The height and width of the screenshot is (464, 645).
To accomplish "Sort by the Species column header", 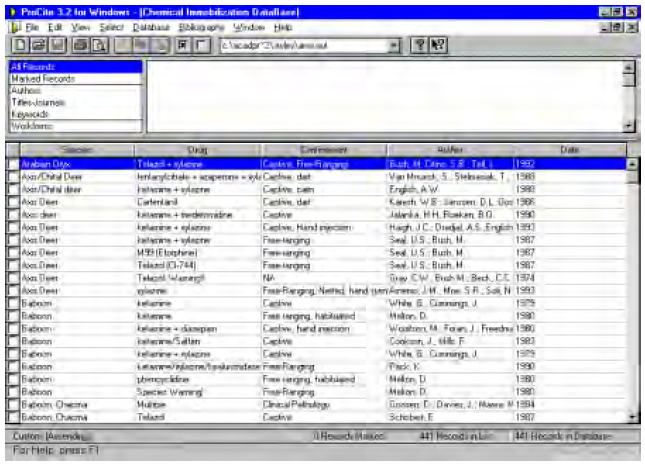I will coord(77,150).
